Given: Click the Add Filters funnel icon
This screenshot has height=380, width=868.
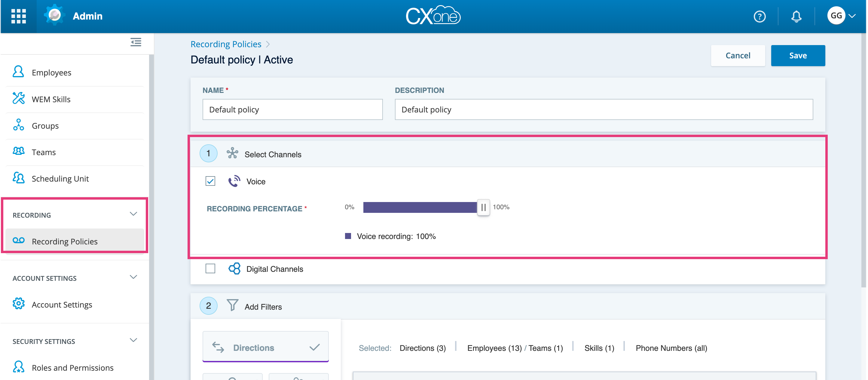Looking at the screenshot, I should 232,305.
